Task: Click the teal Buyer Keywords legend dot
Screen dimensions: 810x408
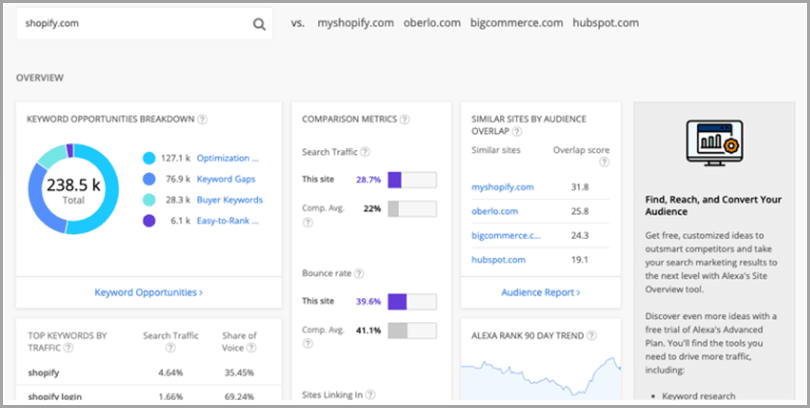Action: pyautogui.click(x=149, y=200)
